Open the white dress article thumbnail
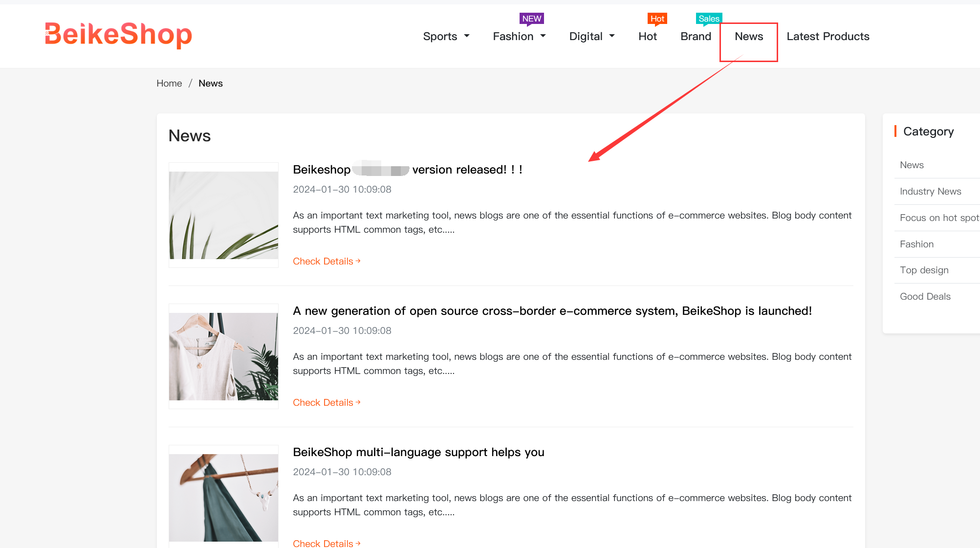 point(223,356)
